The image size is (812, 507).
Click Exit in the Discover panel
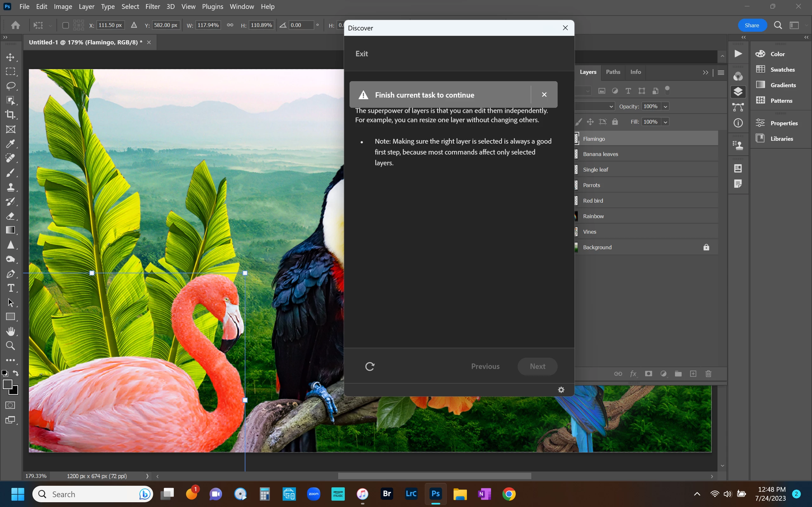pyautogui.click(x=362, y=54)
